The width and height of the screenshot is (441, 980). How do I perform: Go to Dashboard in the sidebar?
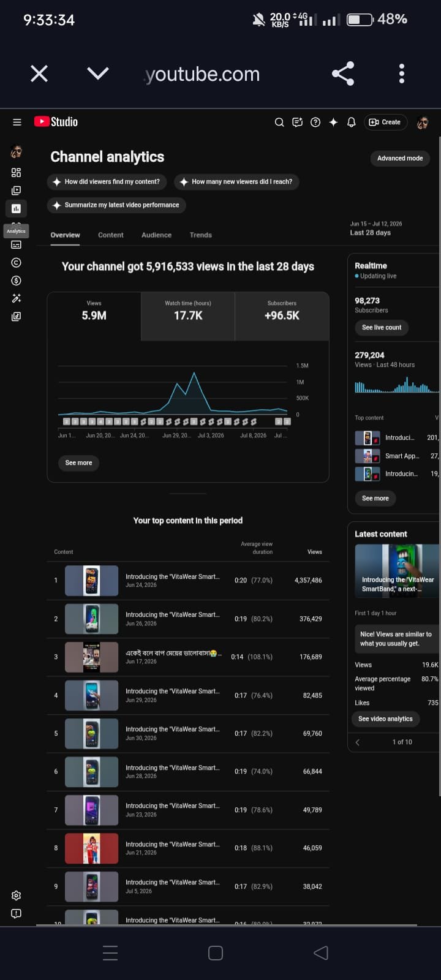click(17, 173)
